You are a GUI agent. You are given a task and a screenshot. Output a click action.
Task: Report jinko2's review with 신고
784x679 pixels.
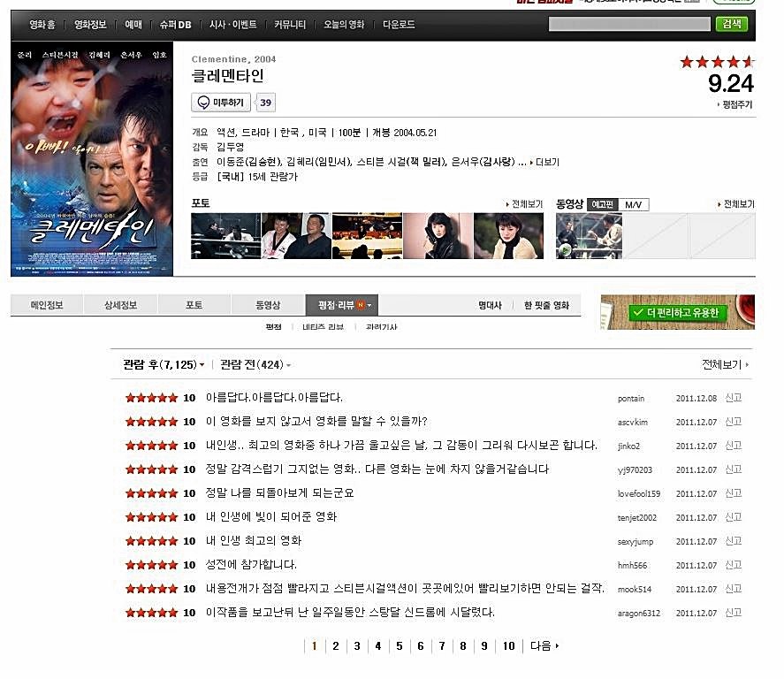(x=734, y=446)
